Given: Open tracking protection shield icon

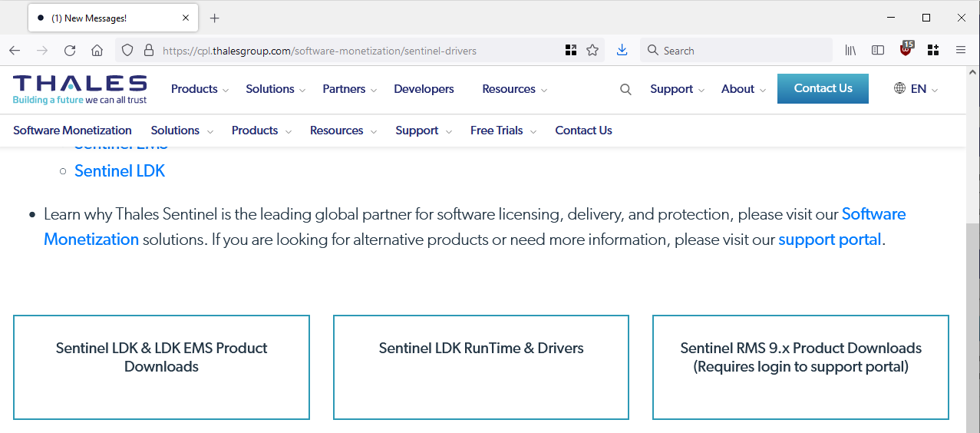Looking at the screenshot, I should 128,51.
